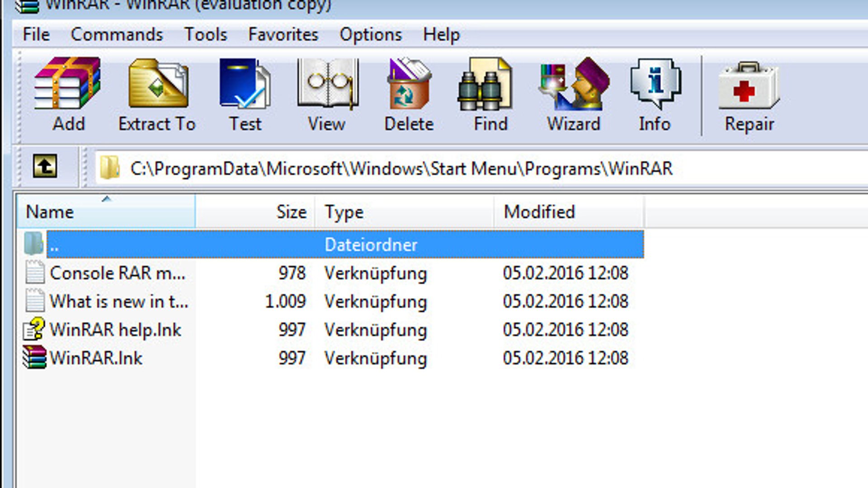Sort files by the Size column

point(292,211)
